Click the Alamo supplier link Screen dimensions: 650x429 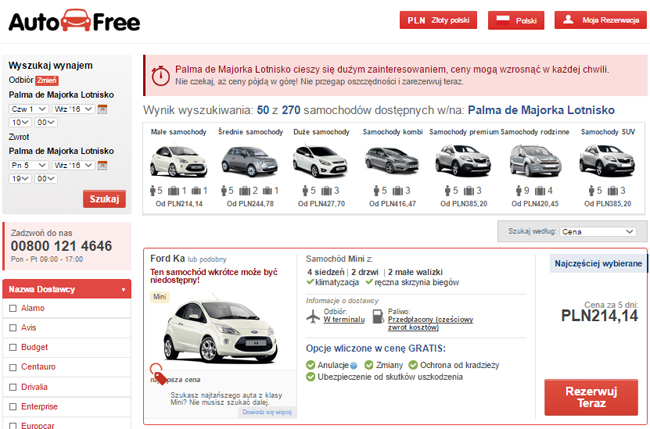(33, 308)
